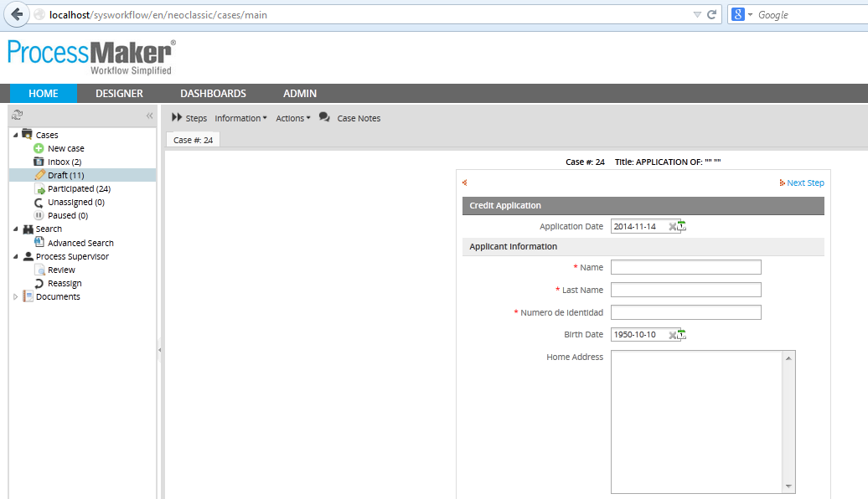
Task: Click the browser back arrow button
Action: 17,14
